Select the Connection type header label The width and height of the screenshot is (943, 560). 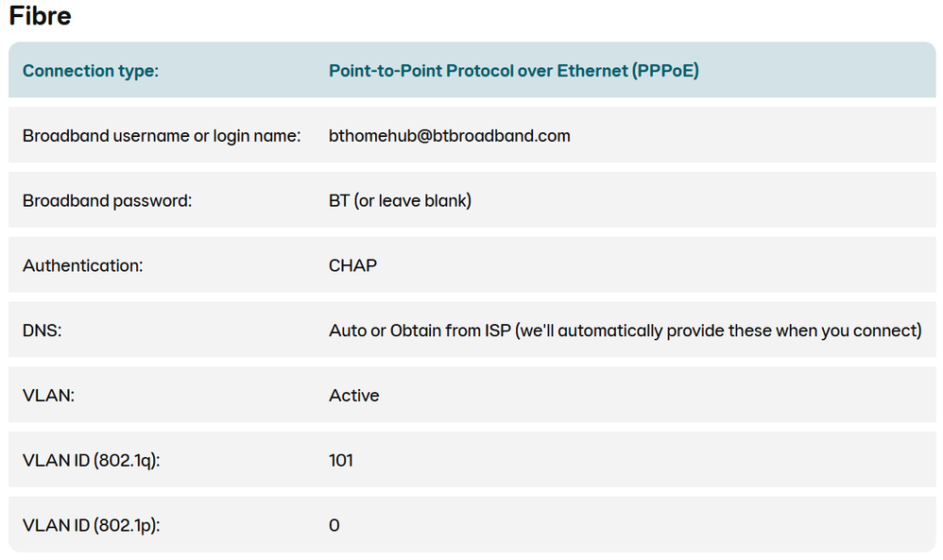click(91, 71)
